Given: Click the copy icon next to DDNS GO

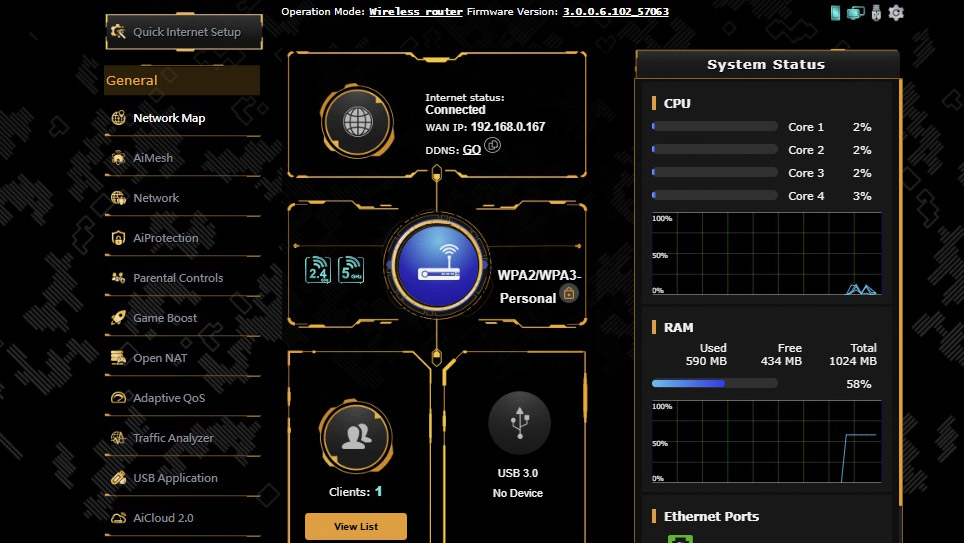Looking at the screenshot, I should click(492, 146).
